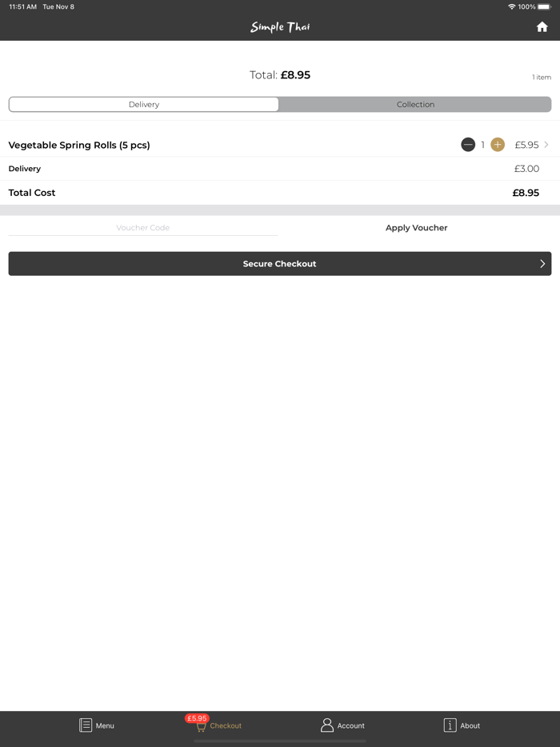Tap the home icon in header
This screenshot has height=747, width=560.
[542, 26]
